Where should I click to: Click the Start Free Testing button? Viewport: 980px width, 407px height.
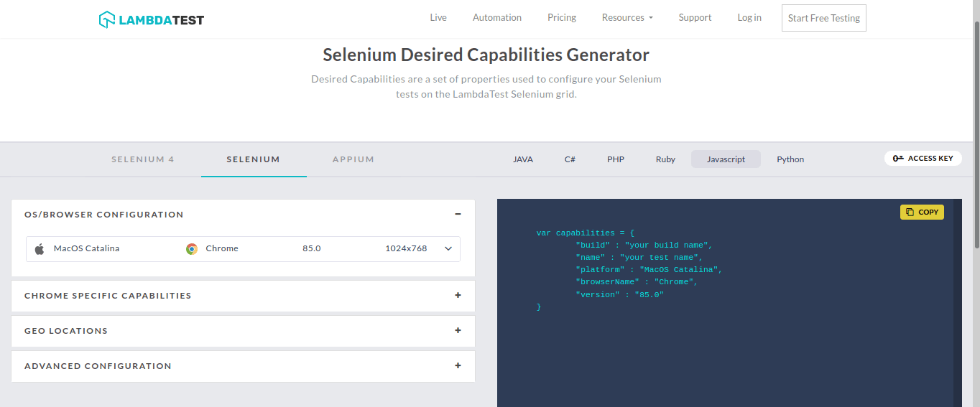(824, 18)
